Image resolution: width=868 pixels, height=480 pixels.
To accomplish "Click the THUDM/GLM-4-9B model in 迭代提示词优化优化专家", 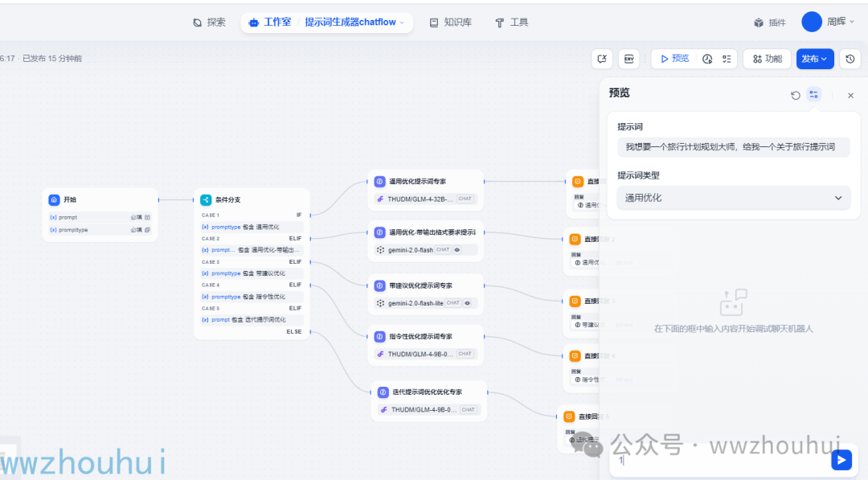I will (424, 410).
